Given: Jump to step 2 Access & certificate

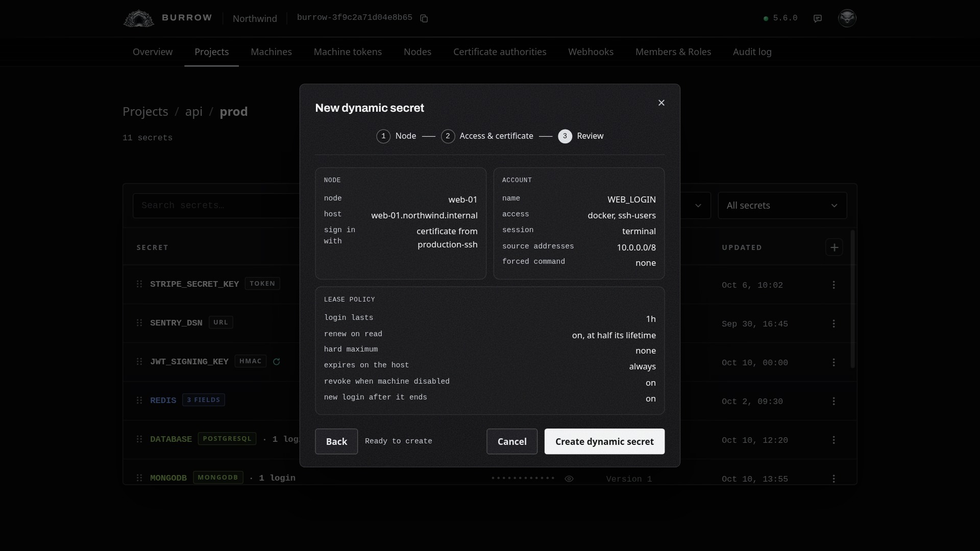Looking at the screenshot, I should tap(487, 136).
